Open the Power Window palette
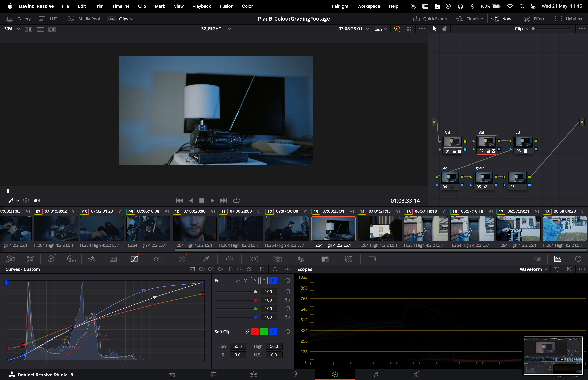Image resolution: width=588 pixels, height=380 pixels. pos(230,259)
